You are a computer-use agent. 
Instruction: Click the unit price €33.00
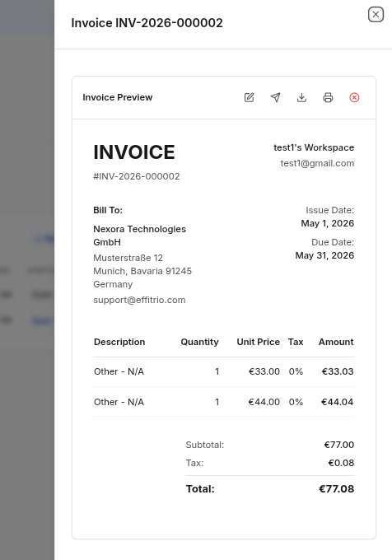[x=264, y=371]
